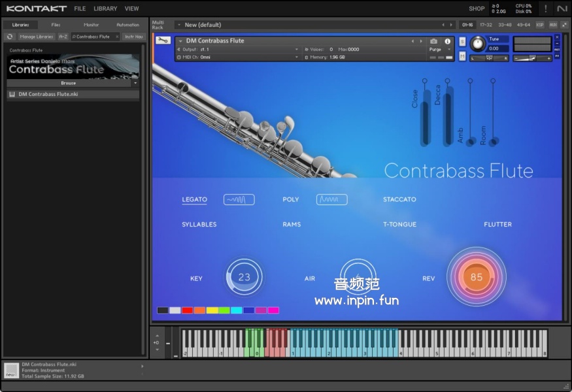This screenshot has height=392, width=572.
Task: Click the AUX button in the instrument header
Action: coord(557,50)
